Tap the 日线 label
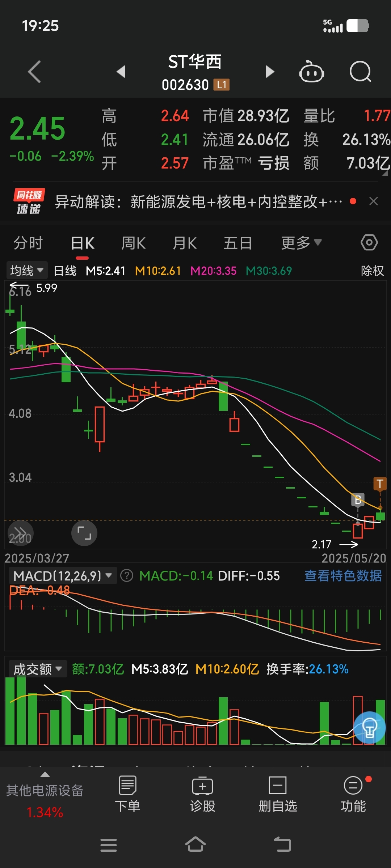The width and height of the screenshot is (391, 868). 65,271
